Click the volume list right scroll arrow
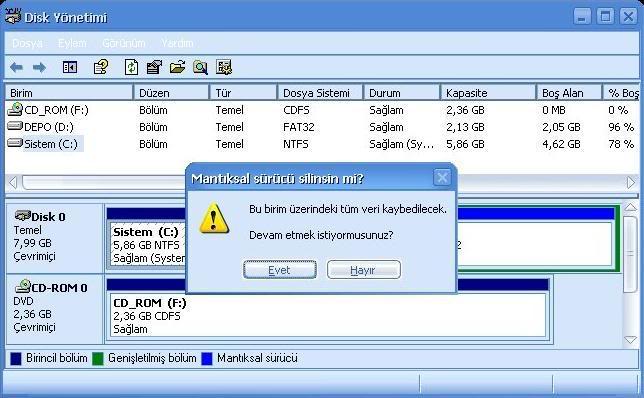 click(631, 183)
